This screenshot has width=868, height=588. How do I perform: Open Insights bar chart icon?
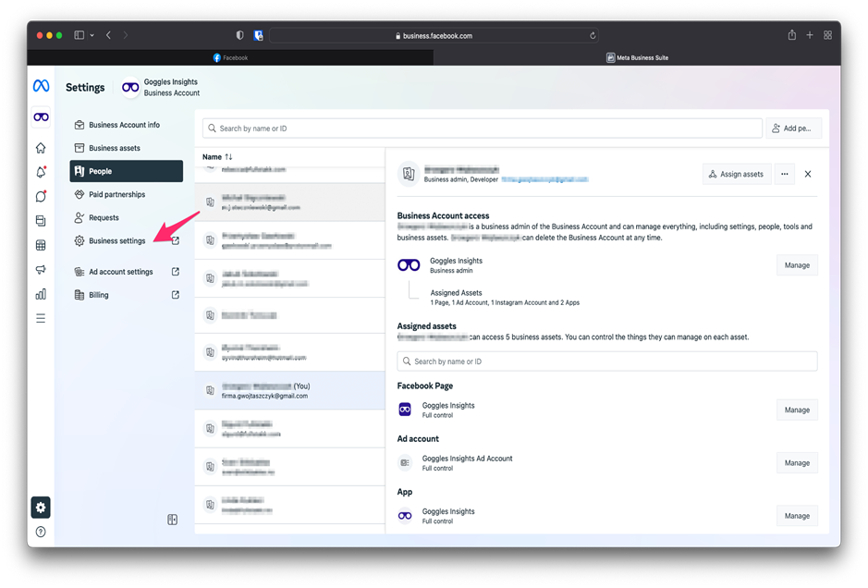(41, 294)
